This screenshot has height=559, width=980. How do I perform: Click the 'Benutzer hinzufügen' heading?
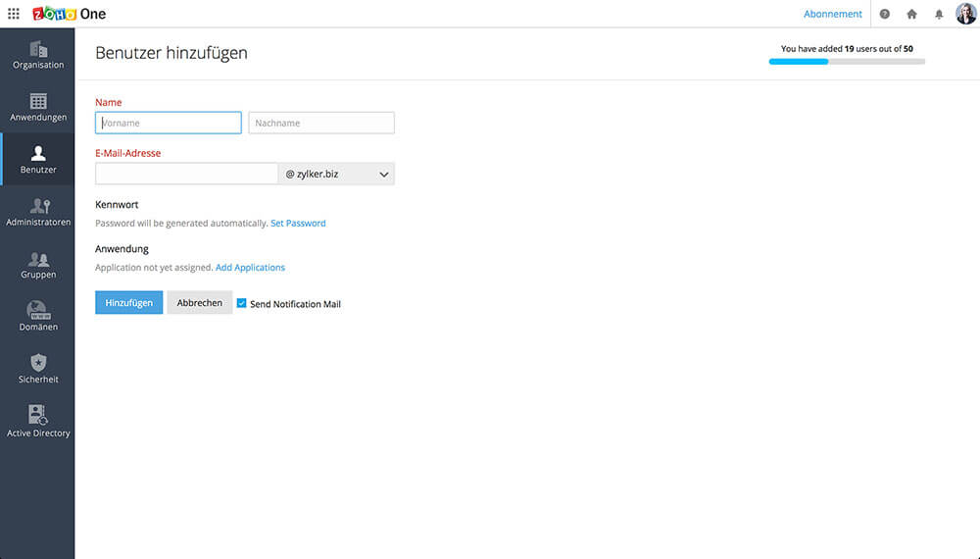pyautogui.click(x=171, y=53)
